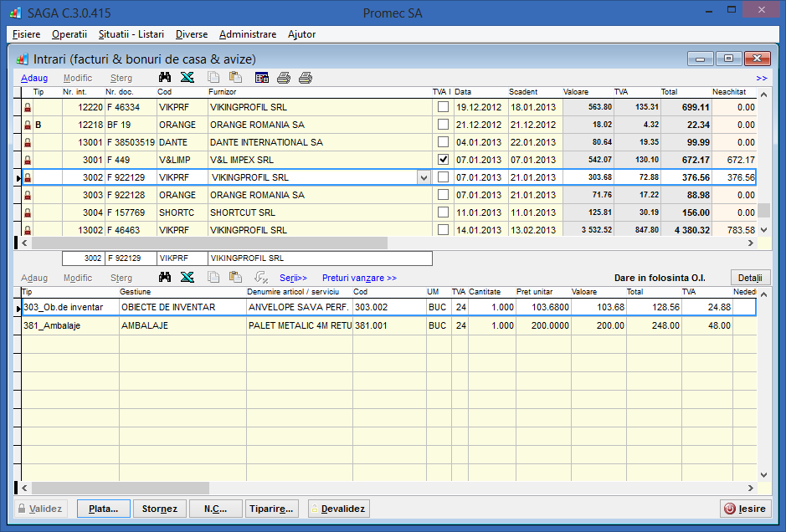
Task: Click the second printer icon in the upper toolbar
Action: coord(306,78)
